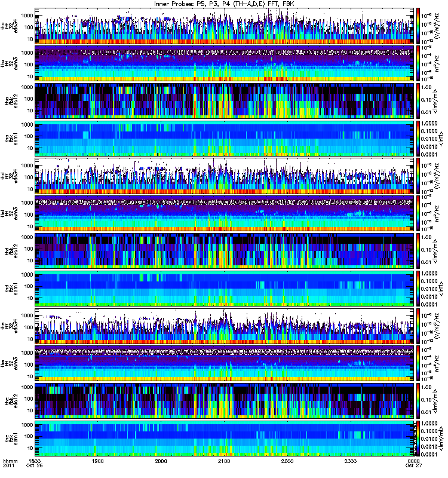Select the the fff 32 scm3 spectrogram panel
The width and height of the screenshot is (448, 478).
[x=225, y=363]
